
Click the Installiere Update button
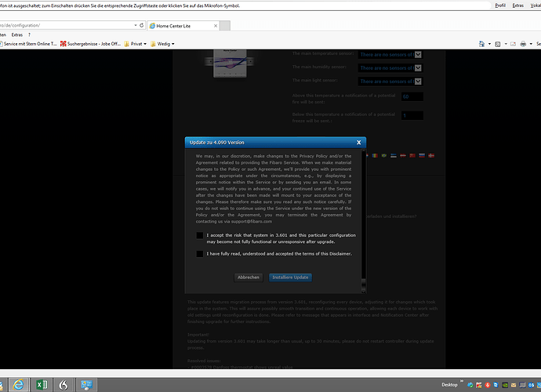(x=290, y=278)
